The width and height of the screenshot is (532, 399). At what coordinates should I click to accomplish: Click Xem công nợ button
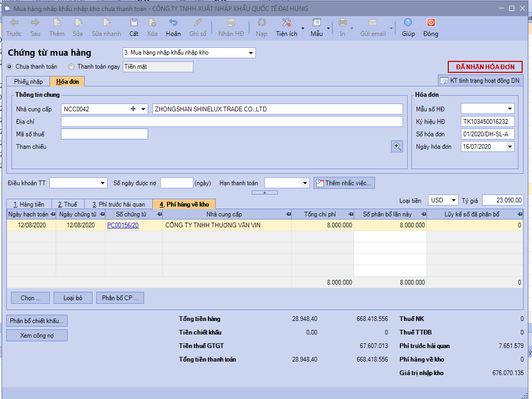36,335
